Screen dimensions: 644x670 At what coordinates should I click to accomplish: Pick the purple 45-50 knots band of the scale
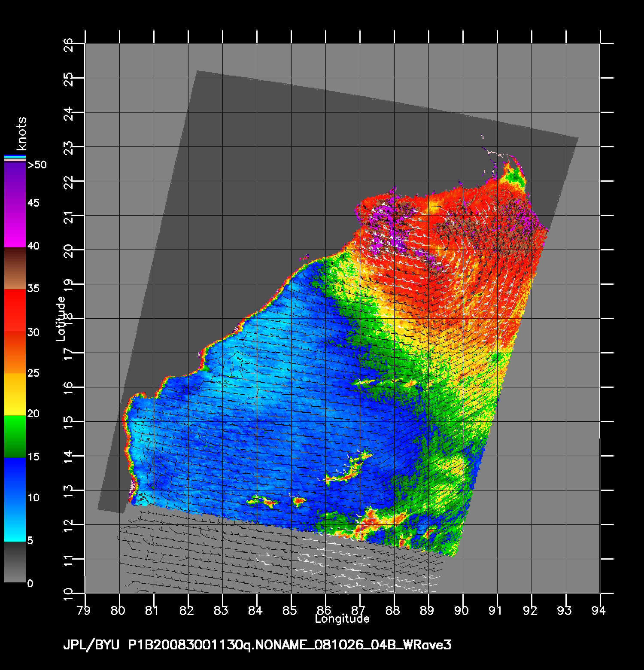pos(15,184)
